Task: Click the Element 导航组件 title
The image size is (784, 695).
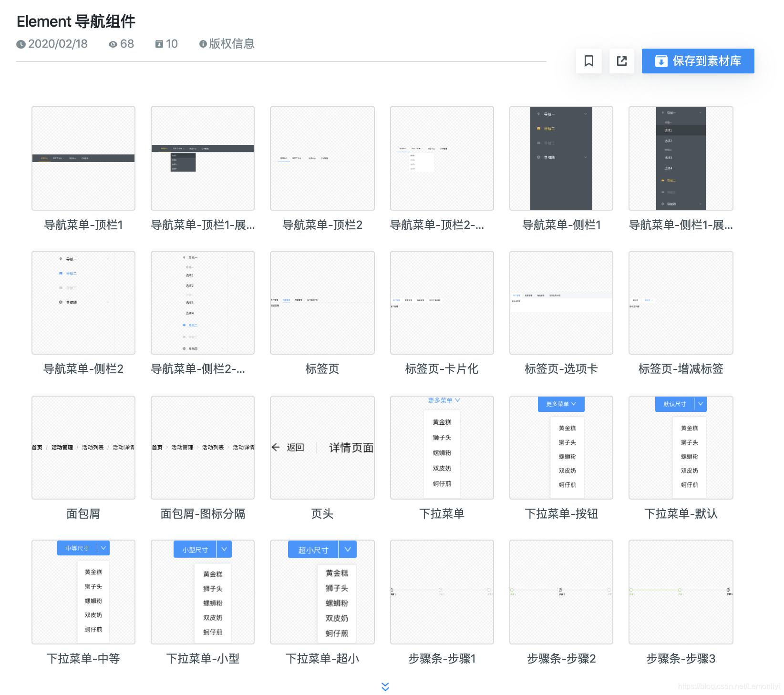Action: pyautogui.click(x=76, y=21)
